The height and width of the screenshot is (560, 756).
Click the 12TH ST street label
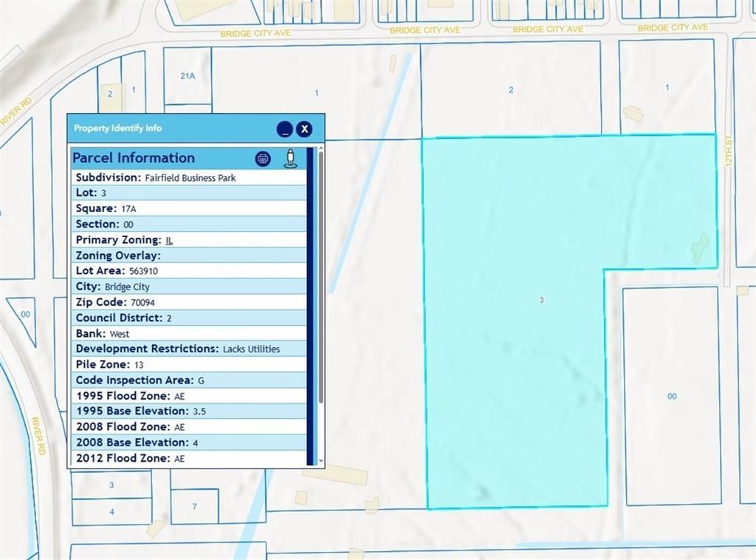tap(727, 152)
